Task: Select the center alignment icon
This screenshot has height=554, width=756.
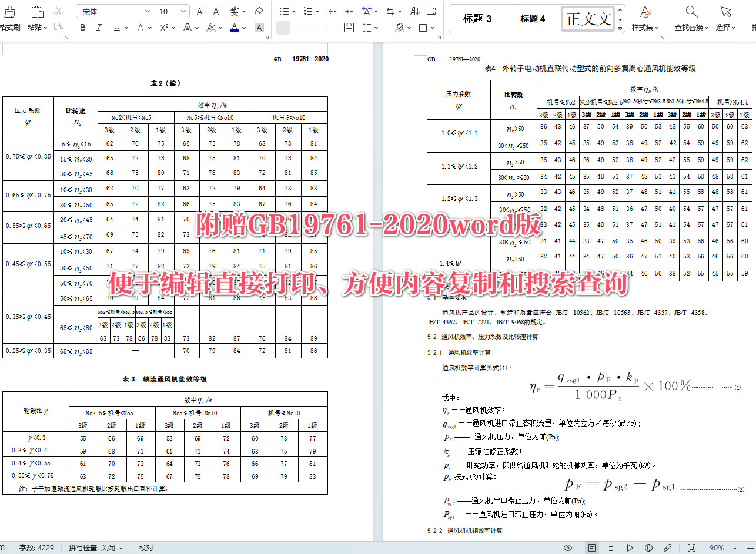Action: pyautogui.click(x=299, y=27)
